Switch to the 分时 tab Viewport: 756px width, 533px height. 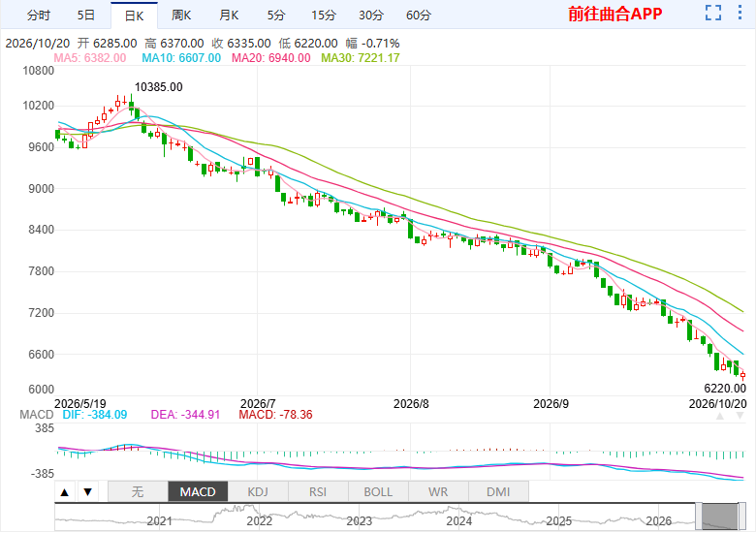39,16
